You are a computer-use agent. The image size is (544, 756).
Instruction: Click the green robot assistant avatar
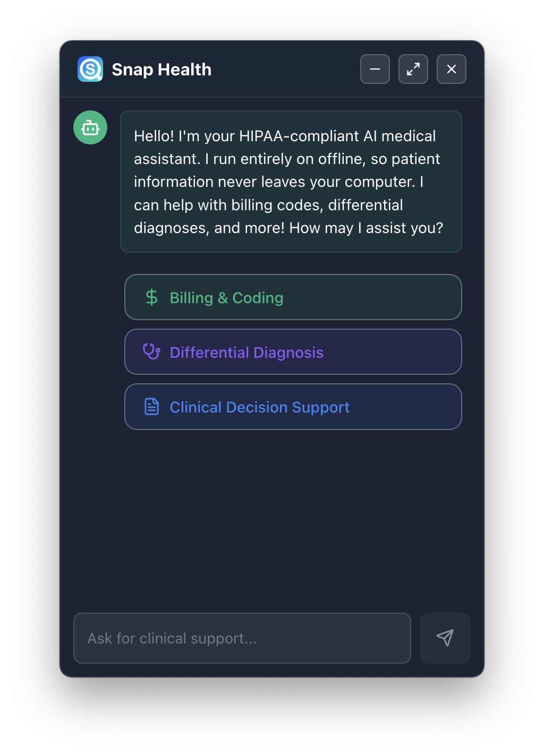(90, 127)
